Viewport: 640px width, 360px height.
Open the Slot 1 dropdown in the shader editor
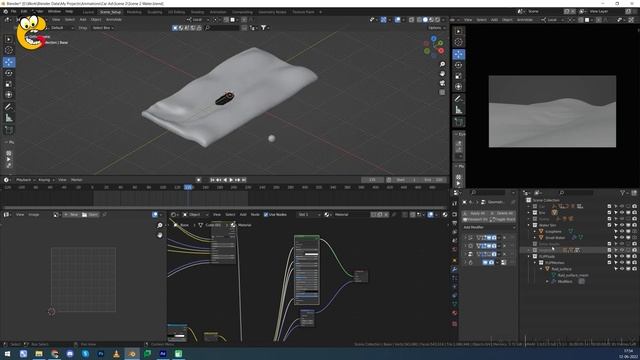pyautogui.click(x=310, y=215)
